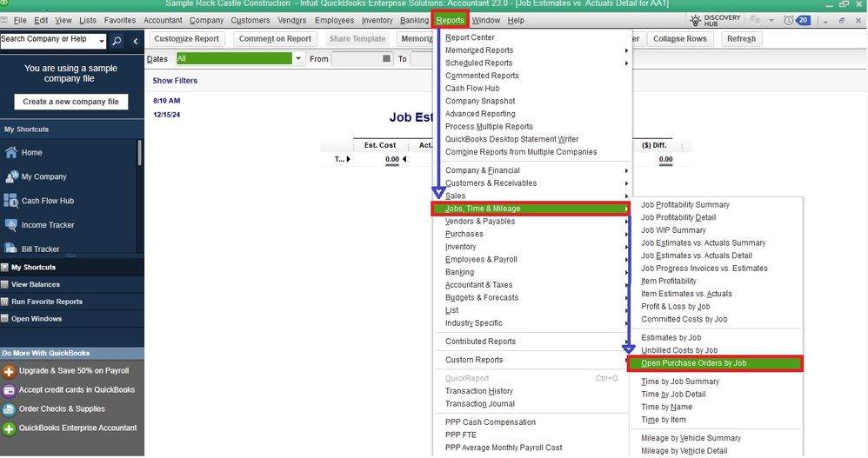This screenshot has width=868, height=458.
Task: Expand Customers & Receivables submenu
Action: 532,183
